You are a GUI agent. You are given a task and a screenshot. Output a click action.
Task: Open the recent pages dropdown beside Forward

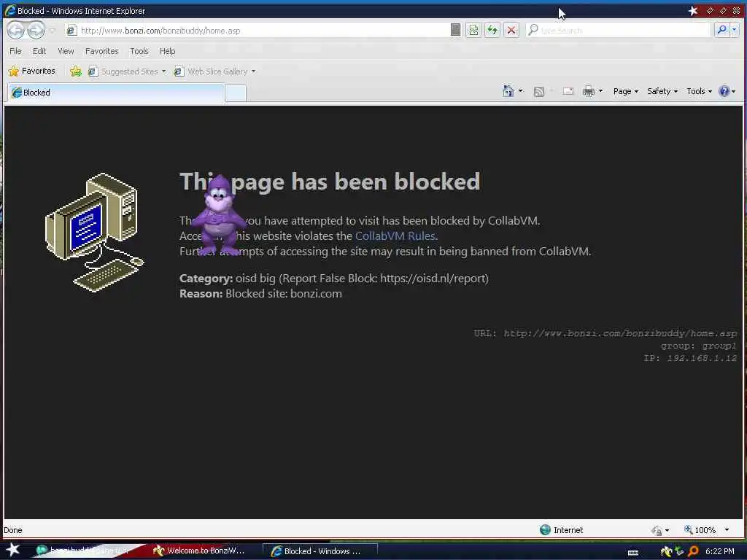tap(53, 31)
